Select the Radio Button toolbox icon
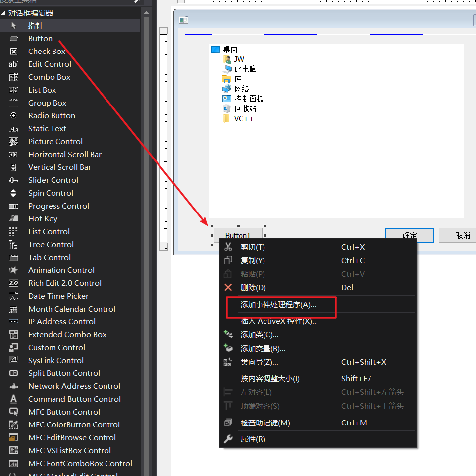 pos(13,116)
